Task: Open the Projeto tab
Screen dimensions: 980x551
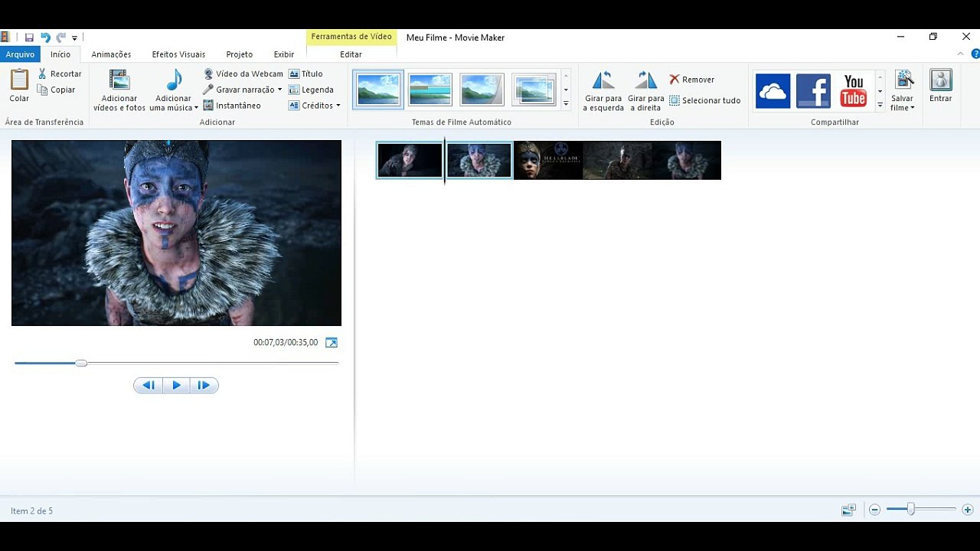Action: (x=240, y=54)
